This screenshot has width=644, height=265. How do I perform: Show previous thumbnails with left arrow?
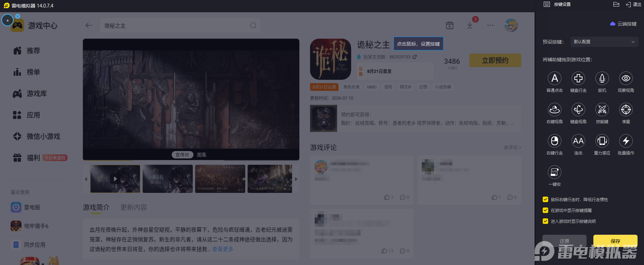click(x=86, y=179)
